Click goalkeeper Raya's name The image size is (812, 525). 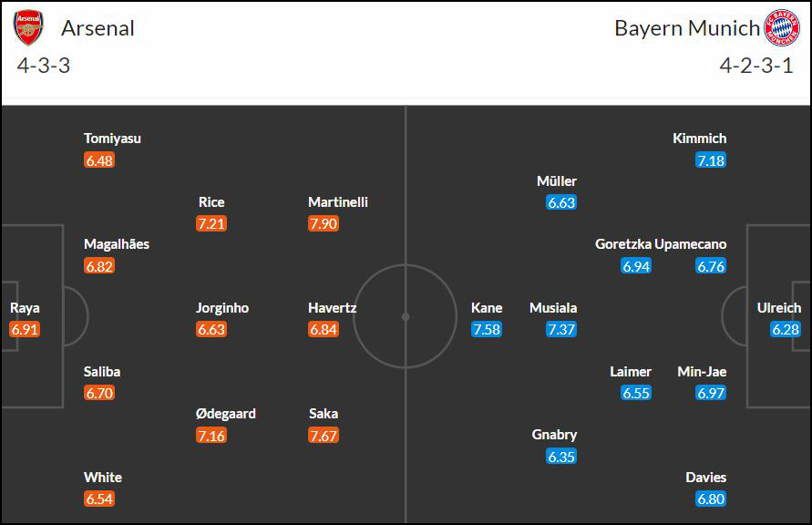(25, 308)
